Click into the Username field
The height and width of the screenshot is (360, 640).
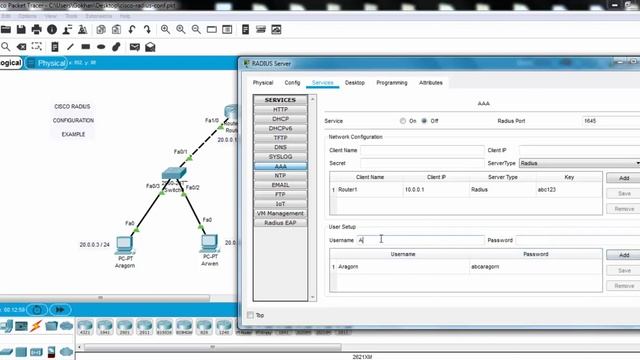click(420, 240)
